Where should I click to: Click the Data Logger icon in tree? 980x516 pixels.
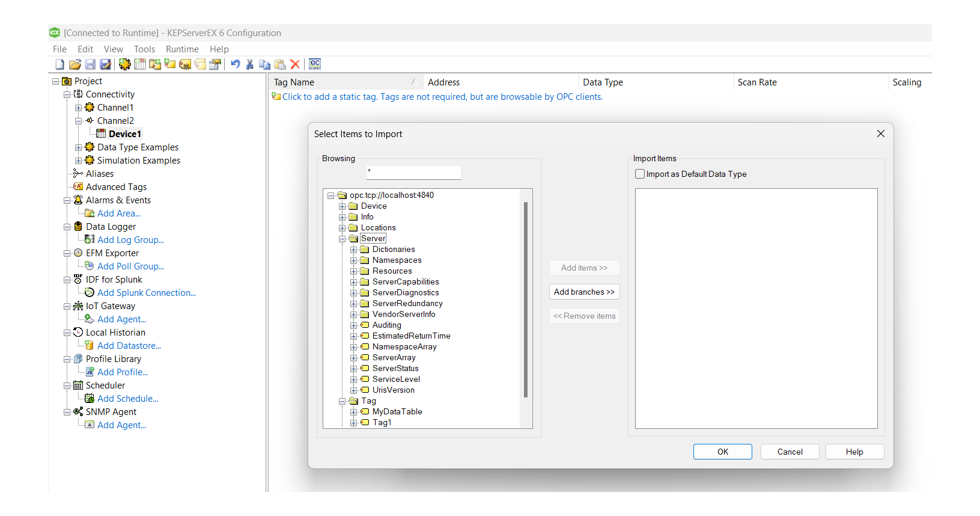coord(78,227)
